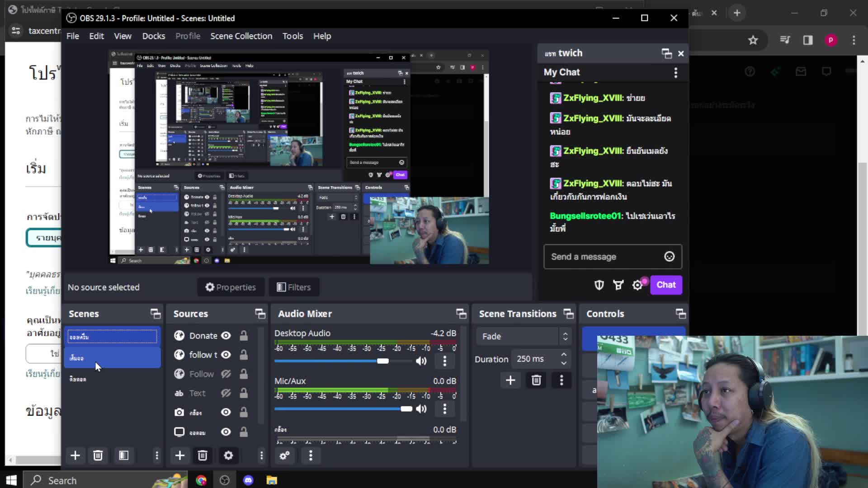Open the View menu
Image resolution: width=868 pixels, height=488 pixels.
tap(123, 36)
